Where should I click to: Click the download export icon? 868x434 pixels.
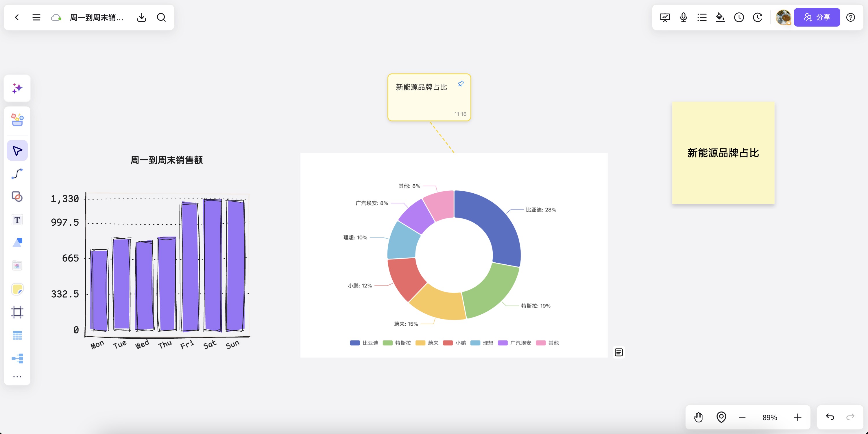(x=141, y=17)
